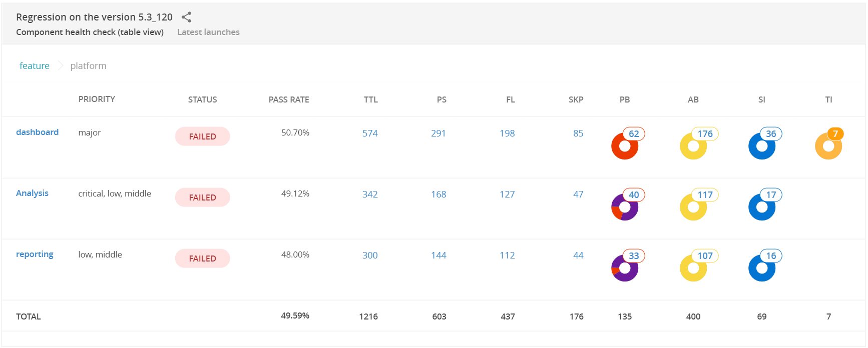Click the FAILED status badge for dashboard

pos(202,136)
